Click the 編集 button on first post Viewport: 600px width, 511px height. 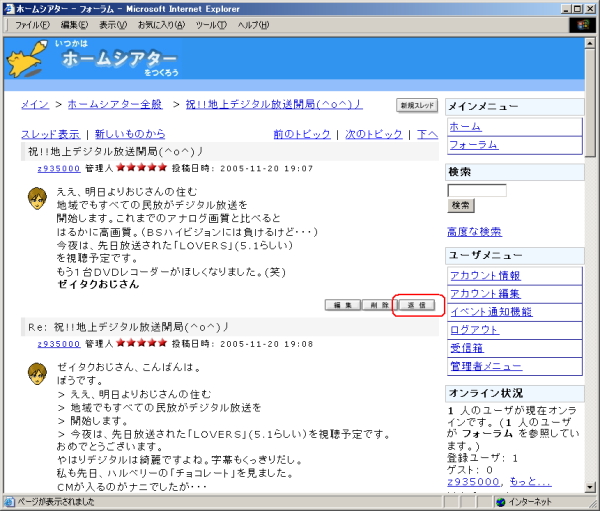tap(342, 305)
